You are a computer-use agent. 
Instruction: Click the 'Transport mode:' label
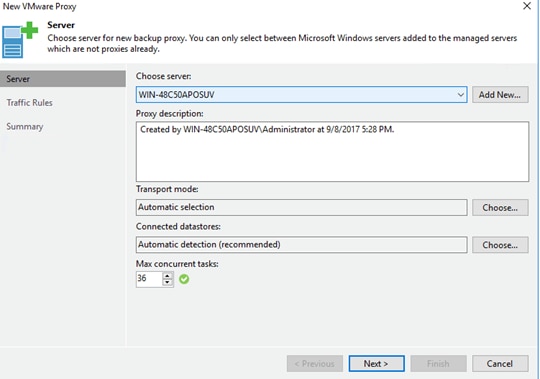tap(167, 189)
